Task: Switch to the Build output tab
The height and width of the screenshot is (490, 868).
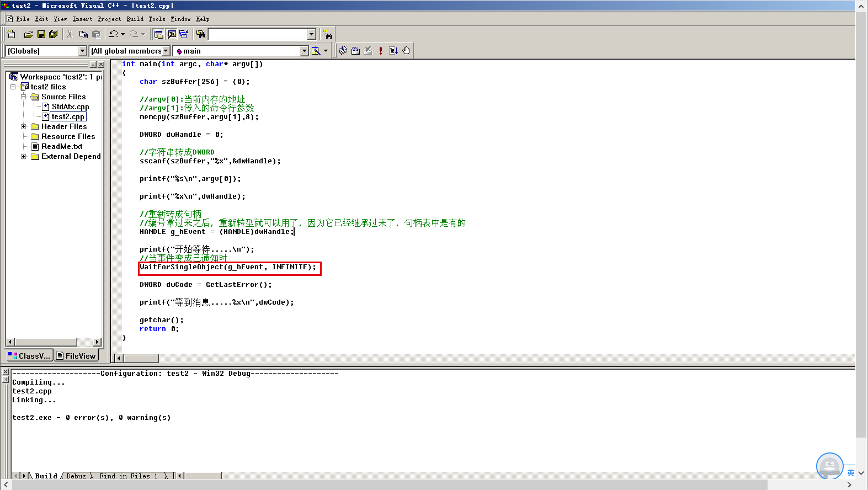Action: click(46, 476)
